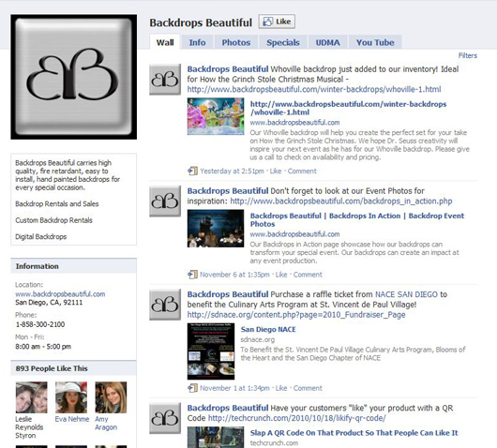Click NACE SAN DIEGO page link
The width and height of the screenshot is (497, 448).
[x=406, y=294]
